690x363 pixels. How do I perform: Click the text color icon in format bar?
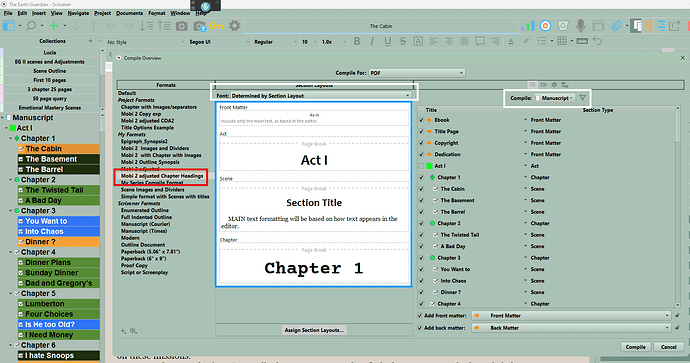(x=511, y=41)
